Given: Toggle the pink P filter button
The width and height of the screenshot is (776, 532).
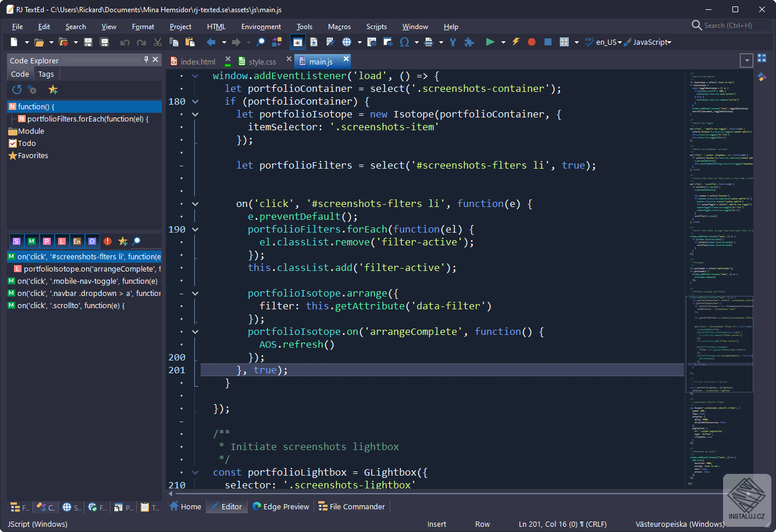Looking at the screenshot, I should [x=47, y=241].
